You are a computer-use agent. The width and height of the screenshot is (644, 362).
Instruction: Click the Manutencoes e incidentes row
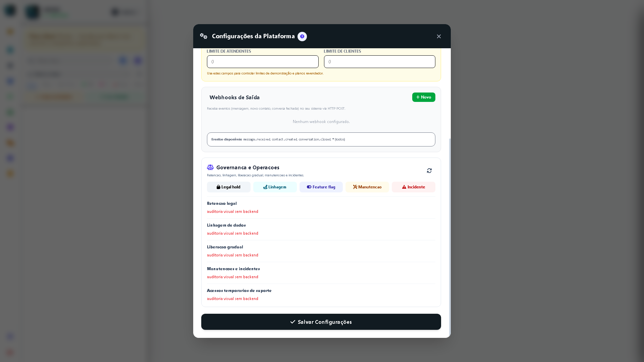321,273
